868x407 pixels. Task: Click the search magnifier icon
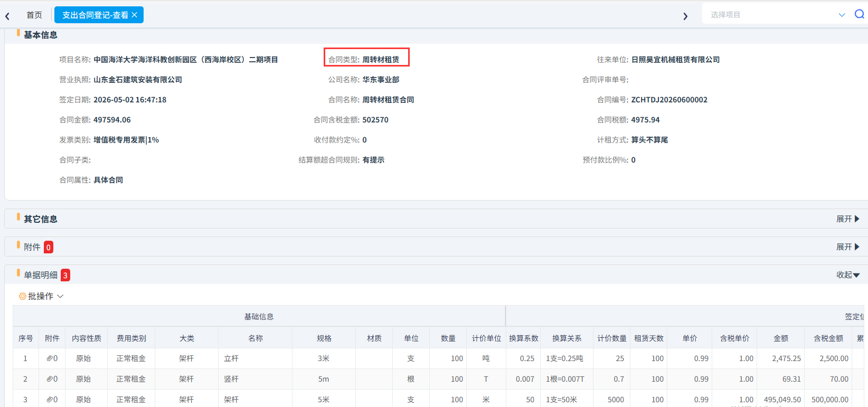point(860,14)
